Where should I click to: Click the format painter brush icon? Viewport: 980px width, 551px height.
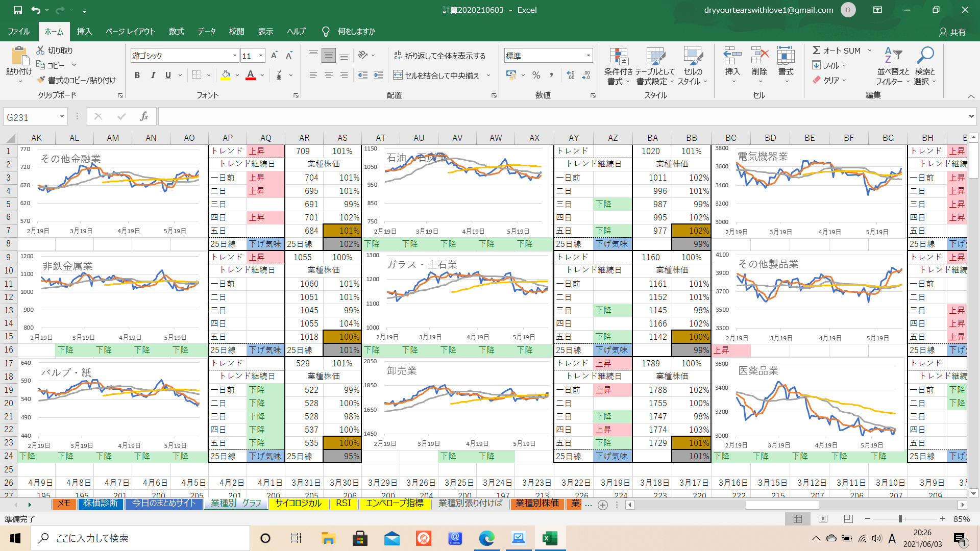click(x=41, y=80)
